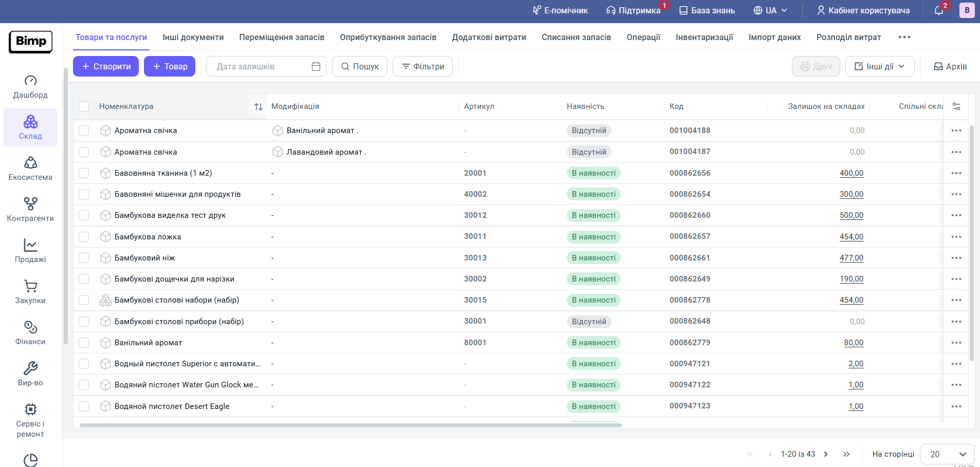980x467 pixels.
Task: Open notifications bell icon
Action: 939,10
